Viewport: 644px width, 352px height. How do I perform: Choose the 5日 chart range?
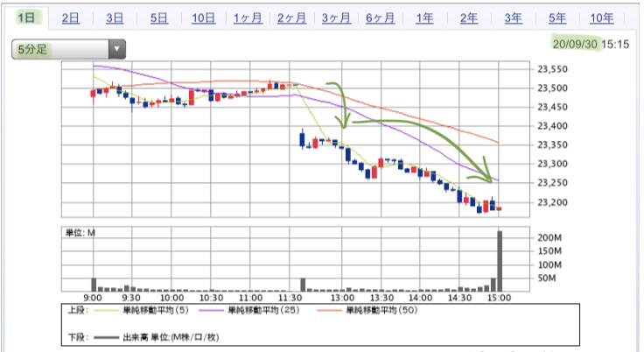159,18
